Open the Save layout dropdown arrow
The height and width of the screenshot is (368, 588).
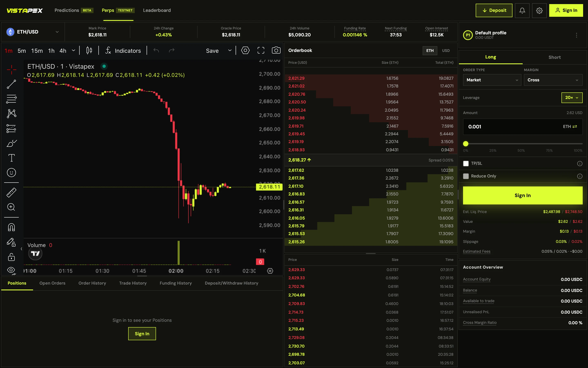point(230,51)
